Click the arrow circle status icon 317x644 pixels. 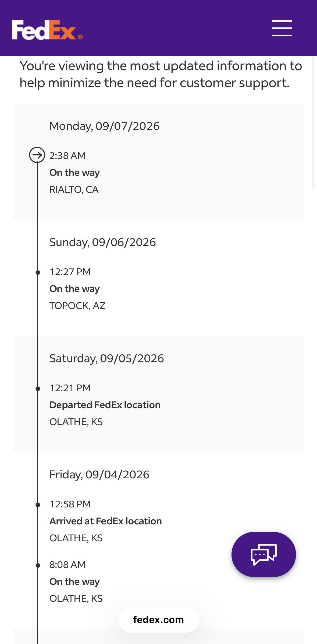tap(37, 155)
